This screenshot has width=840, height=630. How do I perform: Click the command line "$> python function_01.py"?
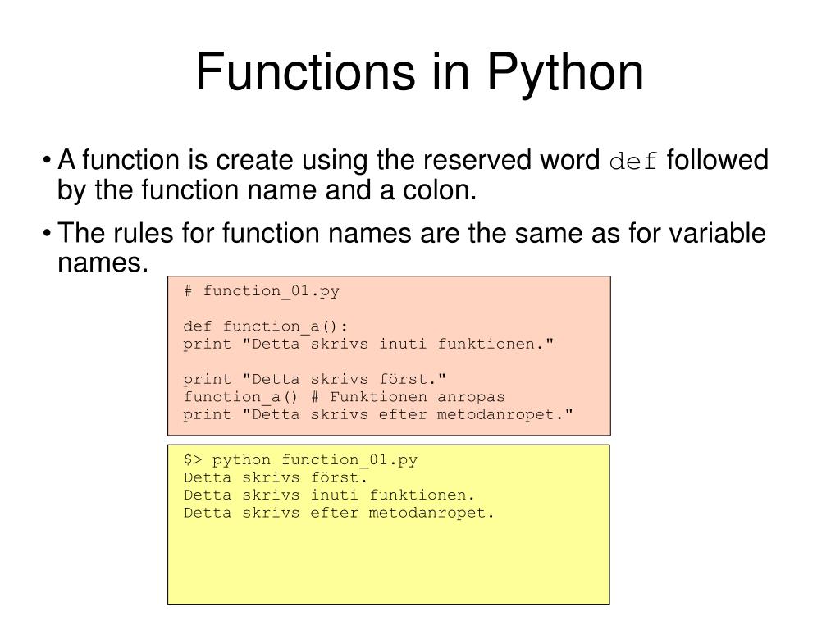[x=300, y=460]
